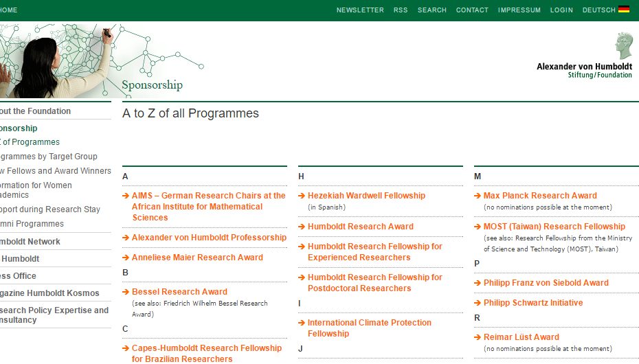Open MOST (Taiwan) Research Fellowship link
The height and width of the screenshot is (364, 639).
(554, 227)
